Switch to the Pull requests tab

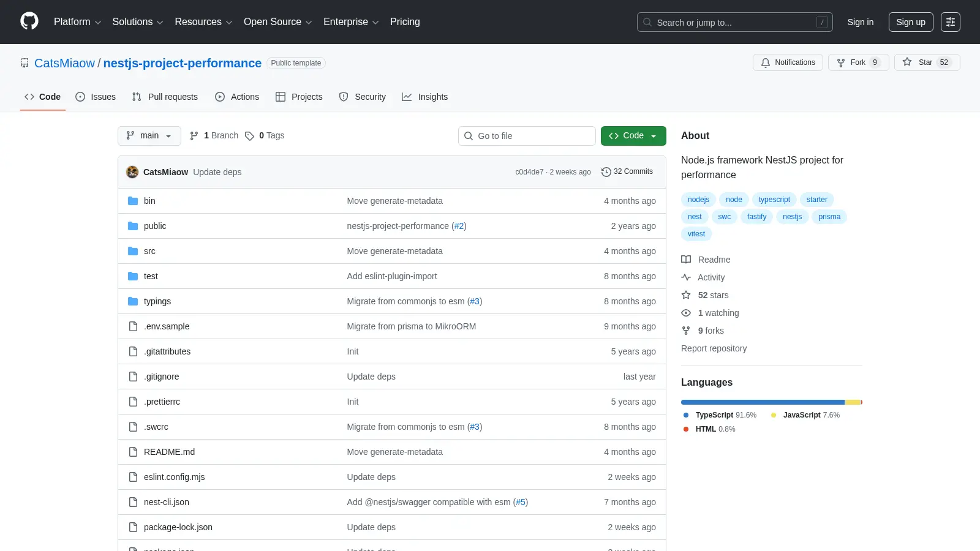[165, 97]
